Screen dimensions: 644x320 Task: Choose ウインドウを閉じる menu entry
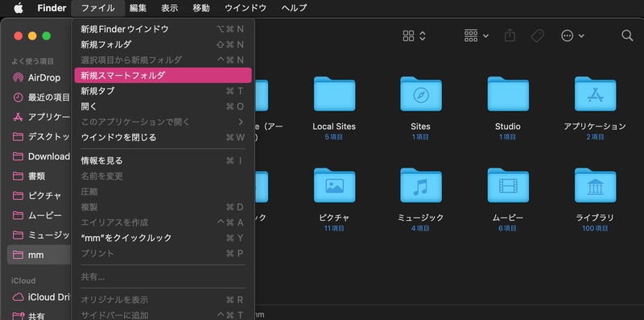tap(163, 137)
